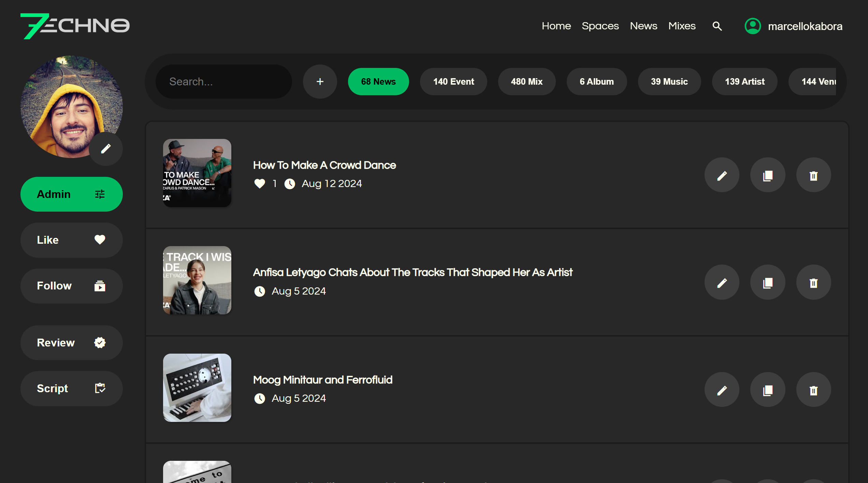
Task: Edit 'How To Make A Crowd Dance' article
Action: point(722,175)
